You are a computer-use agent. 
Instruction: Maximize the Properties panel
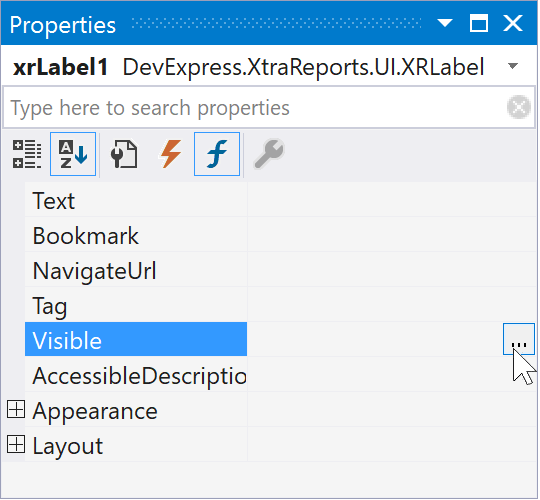[479, 23]
